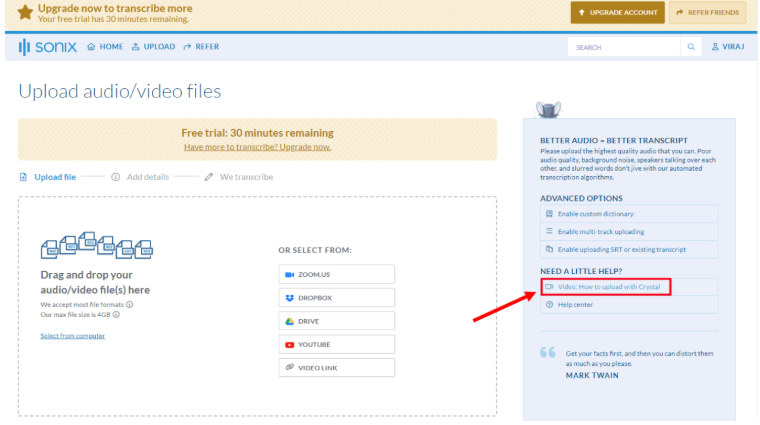This screenshot has height=425, width=760.
Task: Open the Home menu item
Action: pyautogui.click(x=105, y=47)
